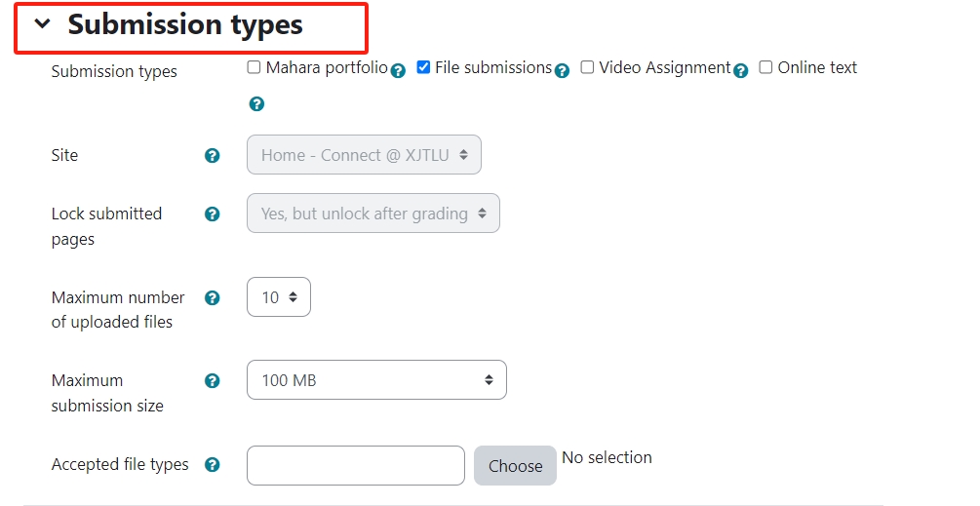Click the Choose file types button

tap(515, 465)
